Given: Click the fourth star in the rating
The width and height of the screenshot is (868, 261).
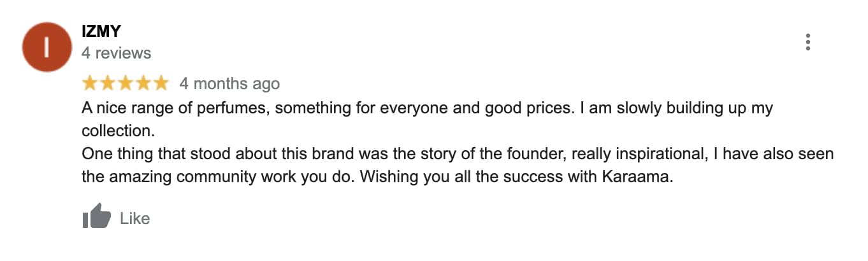Looking at the screenshot, I should (x=143, y=83).
